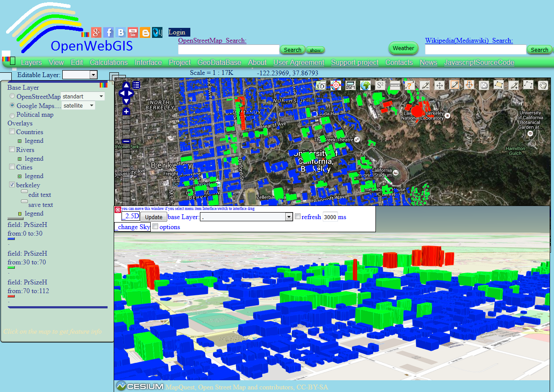This screenshot has width=554, height=392.
Task: Open the Facebook social icon
Action: coord(108,32)
